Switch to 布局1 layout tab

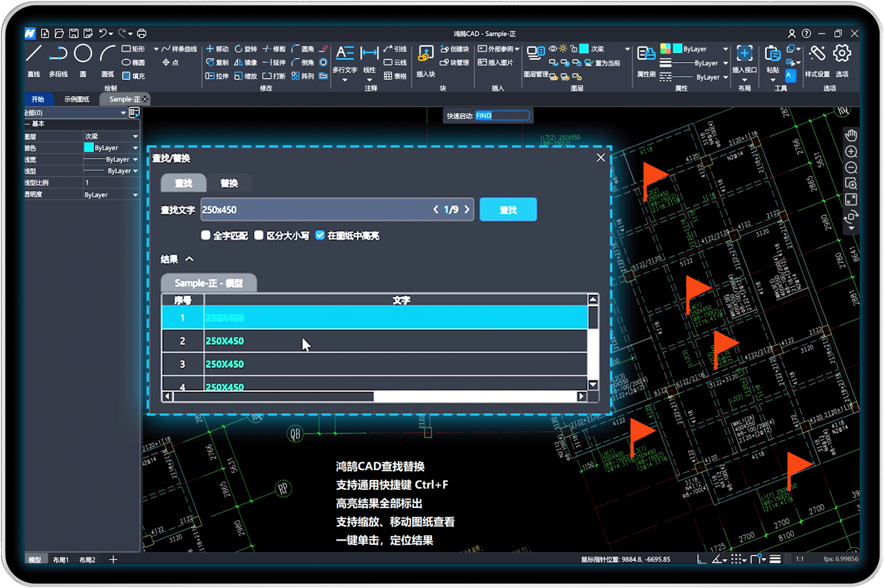[60, 559]
